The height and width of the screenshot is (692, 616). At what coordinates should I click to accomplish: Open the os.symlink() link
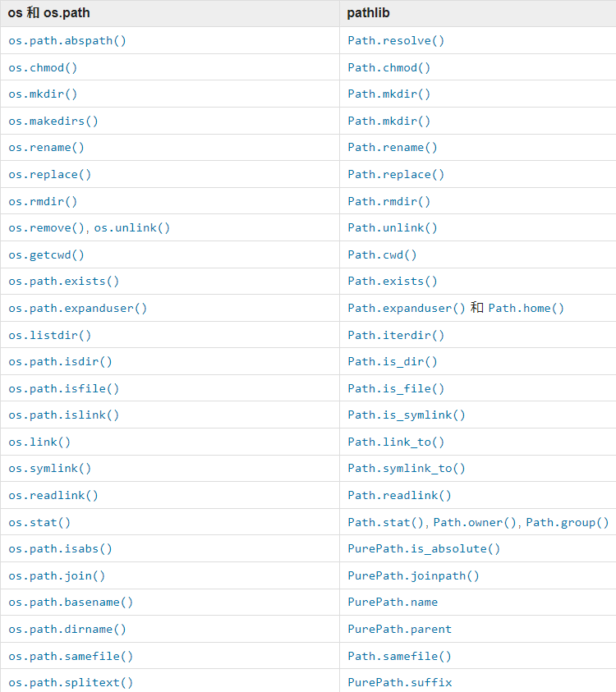[x=50, y=468]
